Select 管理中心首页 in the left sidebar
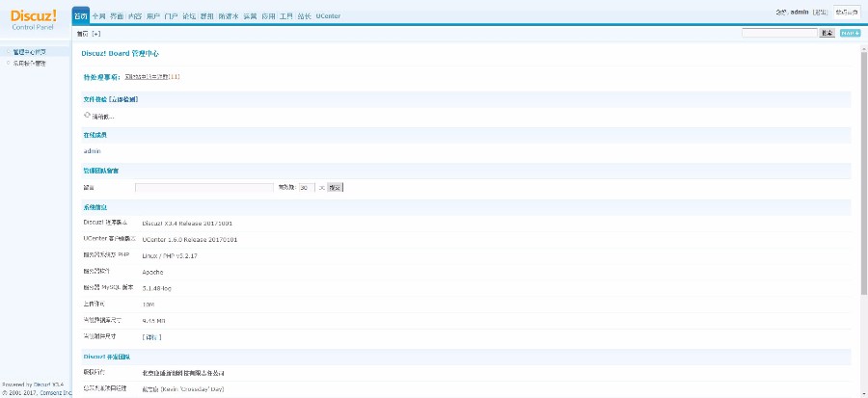This screenshot has width=868, height=398. pos(29,51)
